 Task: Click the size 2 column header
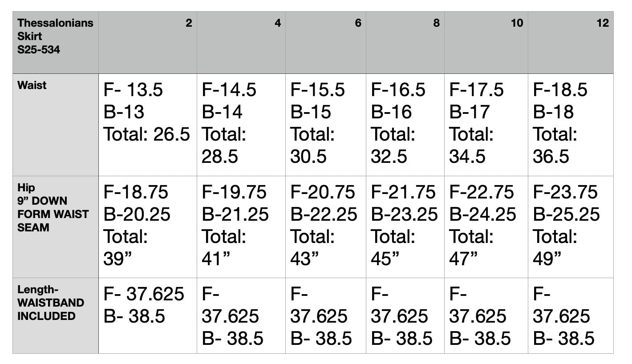[x=148, y=43]
